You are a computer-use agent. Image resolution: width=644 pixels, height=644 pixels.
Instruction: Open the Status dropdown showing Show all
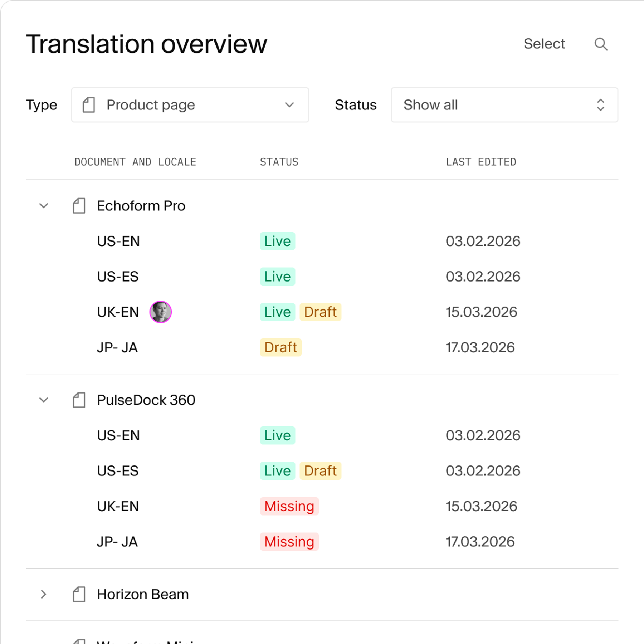pyautogui.click(x=504, y=104)
